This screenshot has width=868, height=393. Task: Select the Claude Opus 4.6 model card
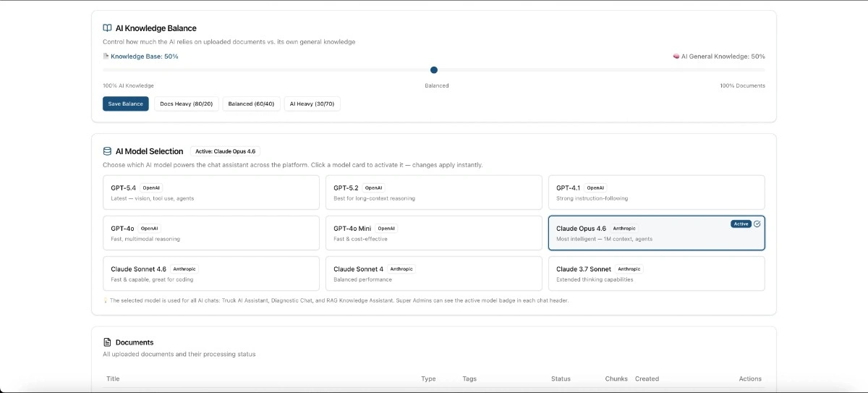pyautogui.click(x=657, y=233)
